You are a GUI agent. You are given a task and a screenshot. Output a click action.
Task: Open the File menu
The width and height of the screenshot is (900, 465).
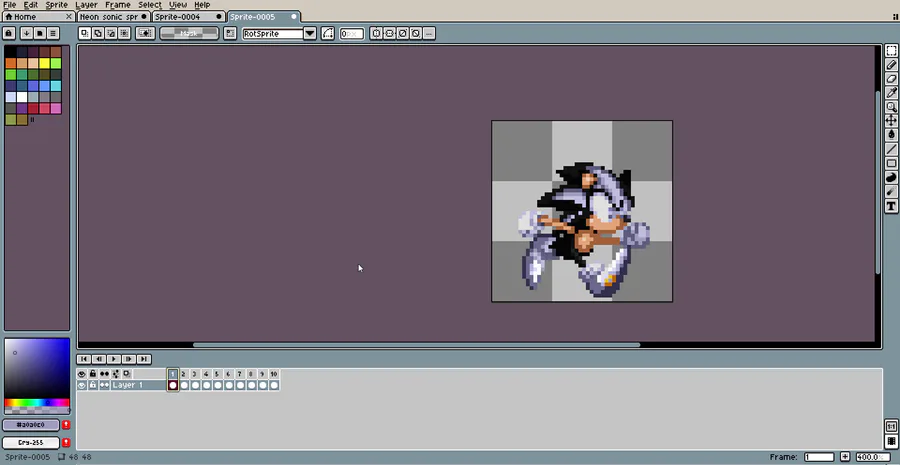pos(9,5)
